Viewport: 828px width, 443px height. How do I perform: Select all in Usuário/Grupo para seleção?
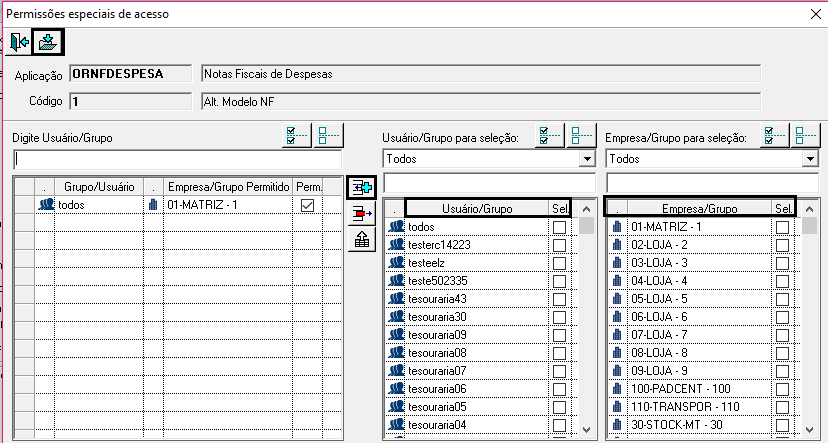point(549,136)
